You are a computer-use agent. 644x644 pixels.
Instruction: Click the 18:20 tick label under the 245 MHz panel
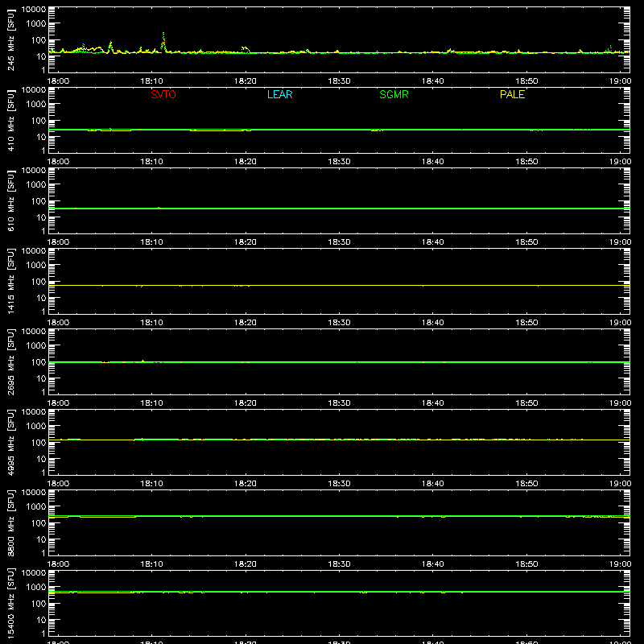click(x=246, y=81)
